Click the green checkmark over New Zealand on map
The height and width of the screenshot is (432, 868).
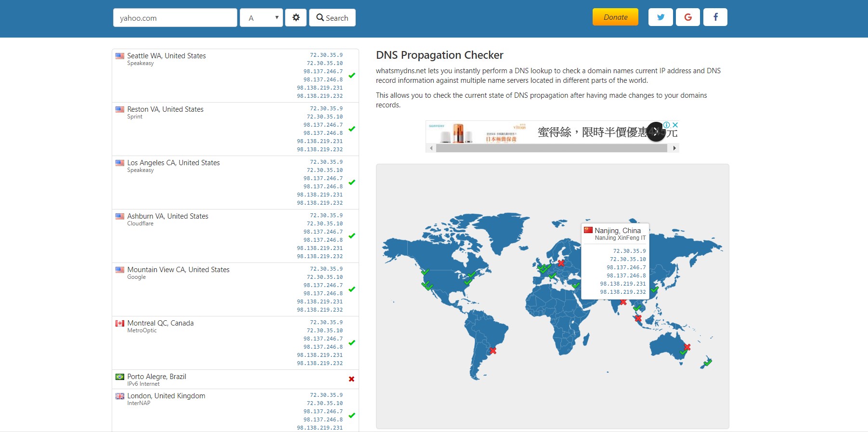(x=708, y=362)
